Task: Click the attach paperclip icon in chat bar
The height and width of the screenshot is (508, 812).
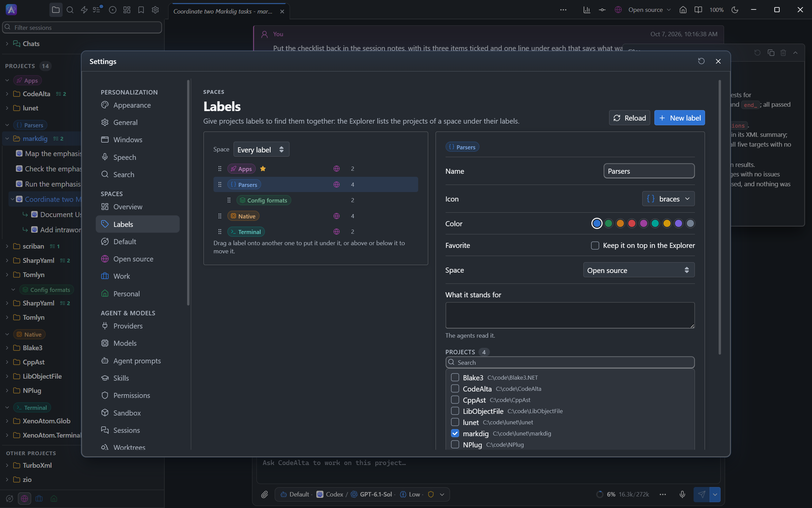Action: [265, 494]
